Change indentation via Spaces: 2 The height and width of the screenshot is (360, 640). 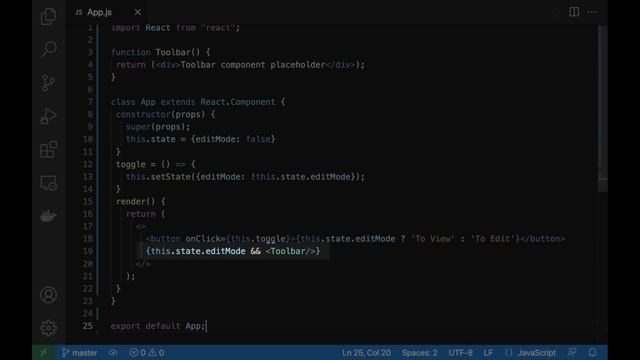point(419,353)
